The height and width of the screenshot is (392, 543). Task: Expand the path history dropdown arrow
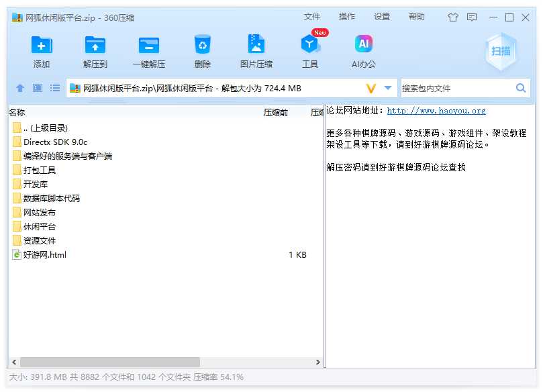388,88
